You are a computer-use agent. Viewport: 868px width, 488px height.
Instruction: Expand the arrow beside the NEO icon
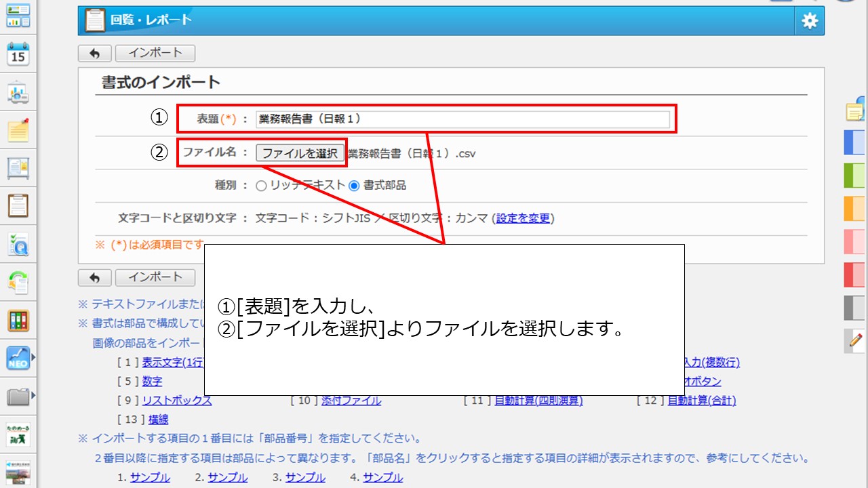pos(33,356)
